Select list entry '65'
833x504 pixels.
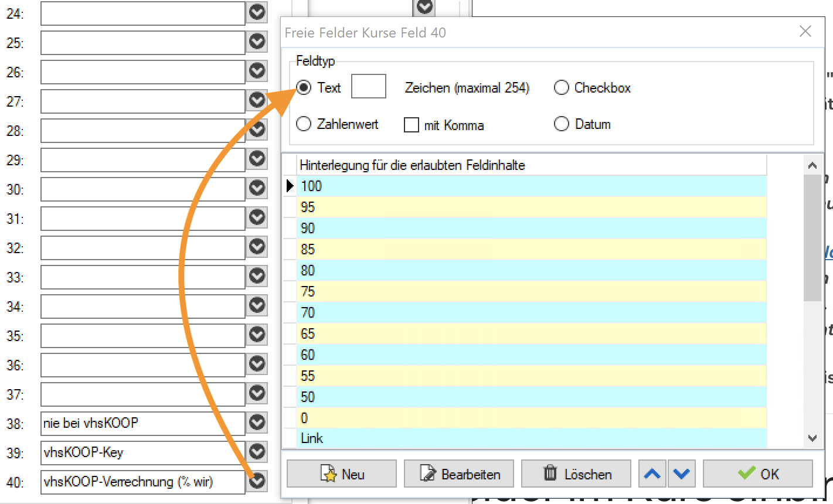click(x=532, y=333)
